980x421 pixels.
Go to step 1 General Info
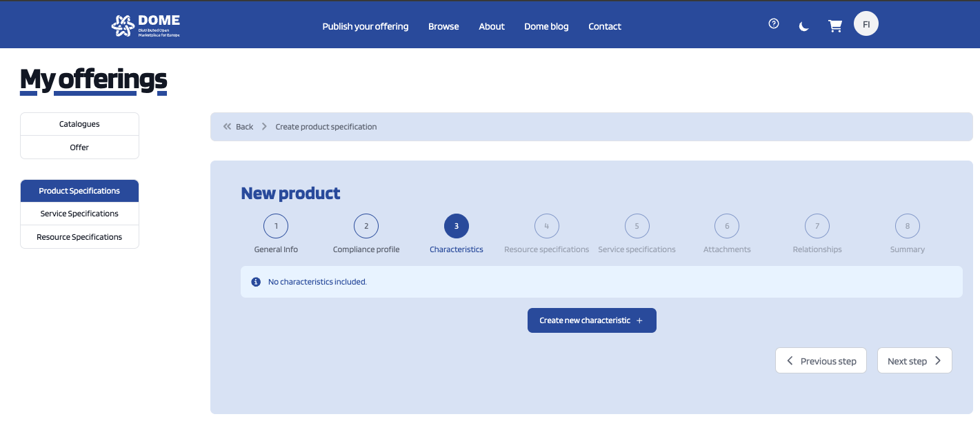(x=276, y=226)
